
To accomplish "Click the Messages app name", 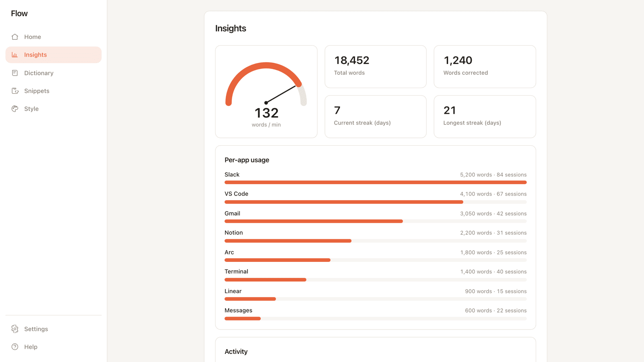I will tap(238, 311).
